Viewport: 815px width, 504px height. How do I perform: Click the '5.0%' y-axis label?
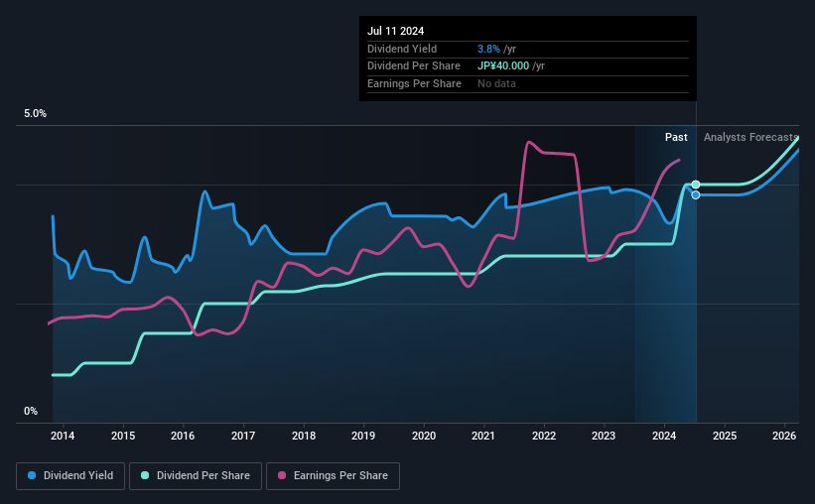[35, 114]
